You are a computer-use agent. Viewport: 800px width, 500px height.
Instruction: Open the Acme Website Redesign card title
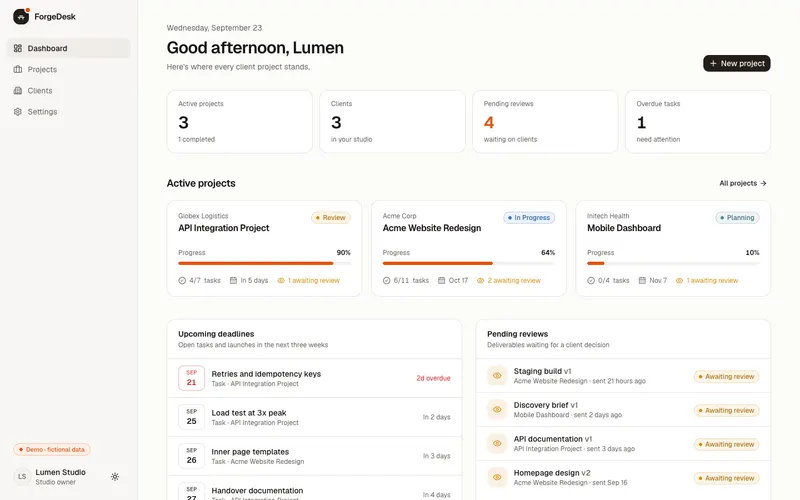pos(432,228)
